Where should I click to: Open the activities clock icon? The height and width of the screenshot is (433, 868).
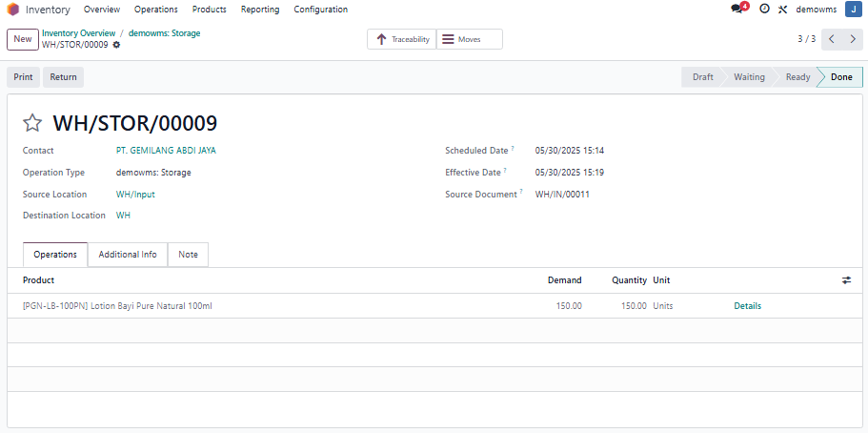point(764,9)
